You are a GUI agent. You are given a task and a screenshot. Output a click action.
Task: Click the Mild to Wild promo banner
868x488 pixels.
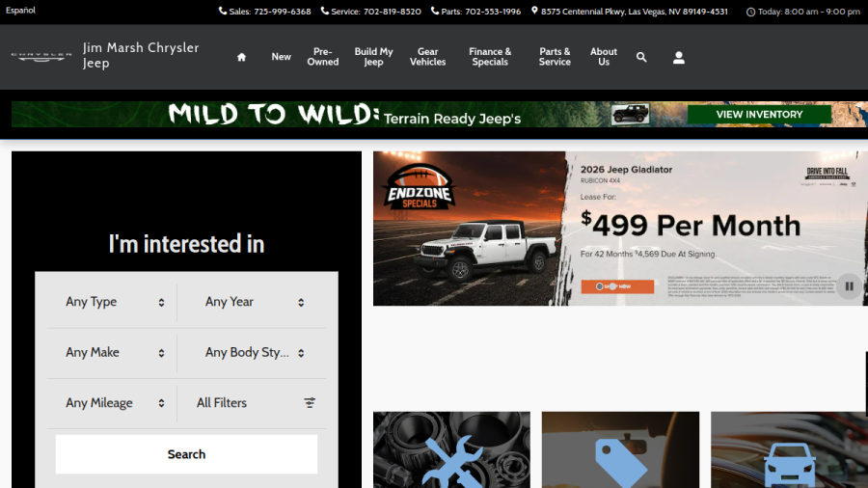pyautogui.click(x=440, y=115)
